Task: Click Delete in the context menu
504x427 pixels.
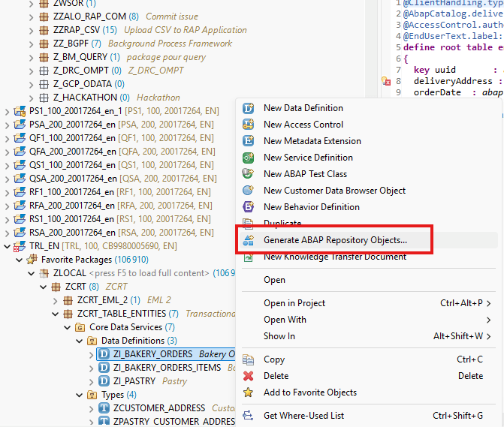Action: [x=276, y=376]
